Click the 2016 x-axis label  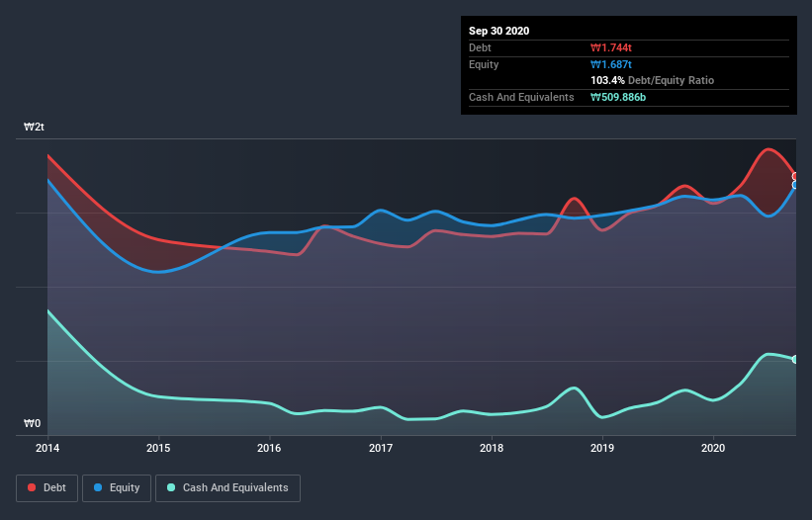pyautogui.click(x=269, y=448)
